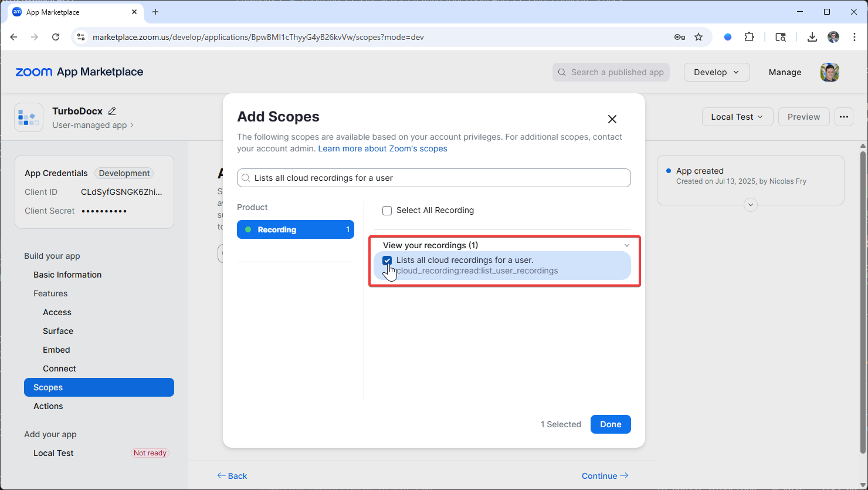Open Actions in the sidebar
This screenshot has height=490, width=868.
coord(48,406)
